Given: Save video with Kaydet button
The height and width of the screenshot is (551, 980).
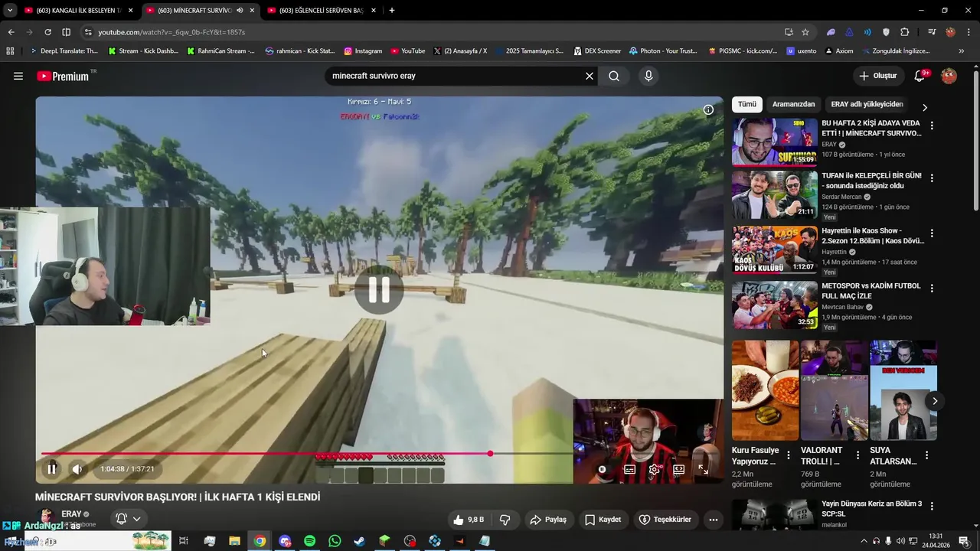Looking at the screenshot, I should (x=603, y=520).
